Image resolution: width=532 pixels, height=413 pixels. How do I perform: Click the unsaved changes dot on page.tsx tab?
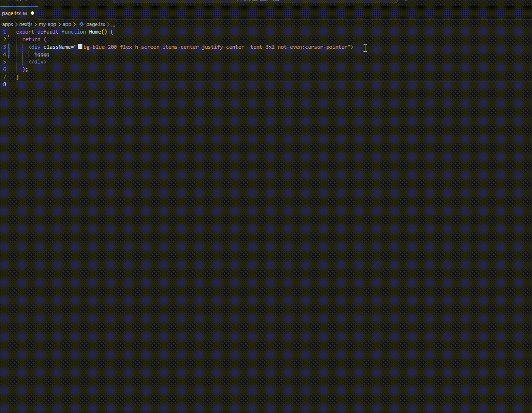32,13
